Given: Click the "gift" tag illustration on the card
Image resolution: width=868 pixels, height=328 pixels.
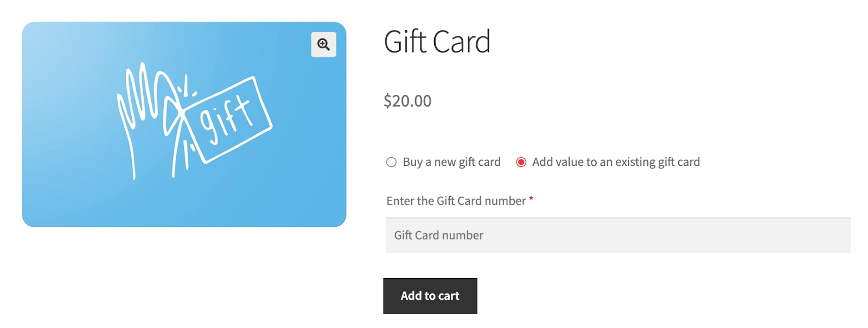Looking at the screenshot, I should tap(227, 119).
